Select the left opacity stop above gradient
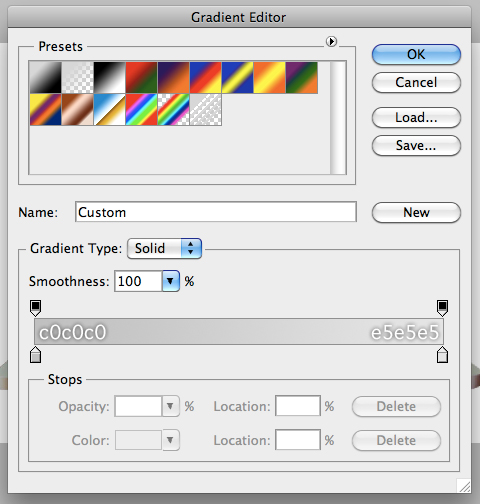Viewport: 480px width, 504px height. [36, 308]
